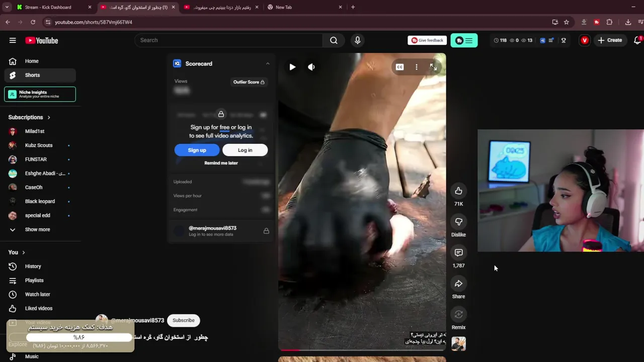Open Music in the sidebar
644x362 pixels.
click(40, 356)
